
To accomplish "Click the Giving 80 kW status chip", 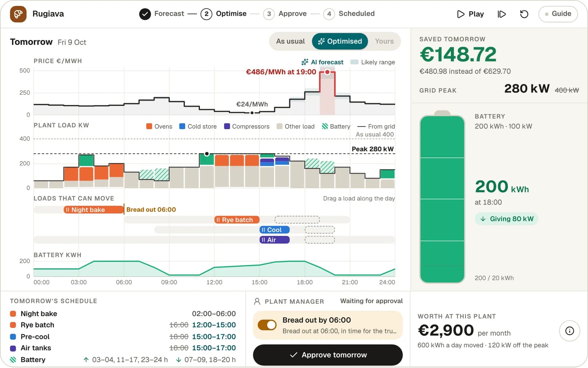I will (507, 219).
